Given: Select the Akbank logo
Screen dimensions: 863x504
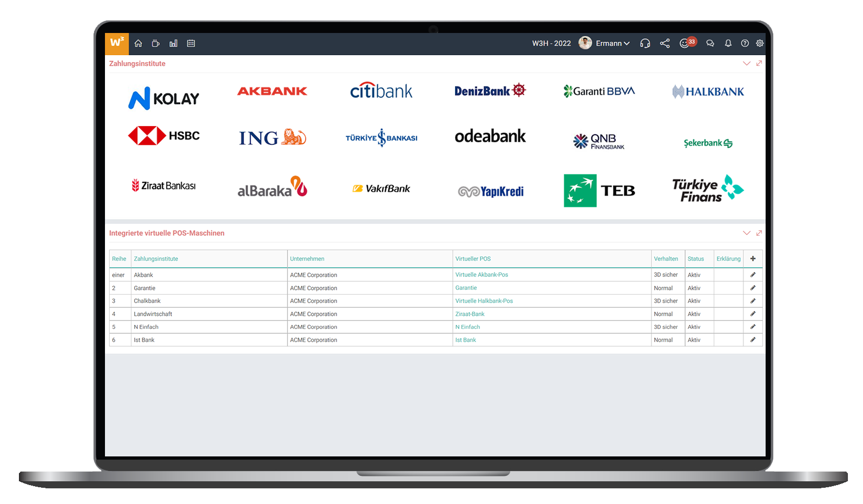Looking at the screenshot, I should pos(272,91).
